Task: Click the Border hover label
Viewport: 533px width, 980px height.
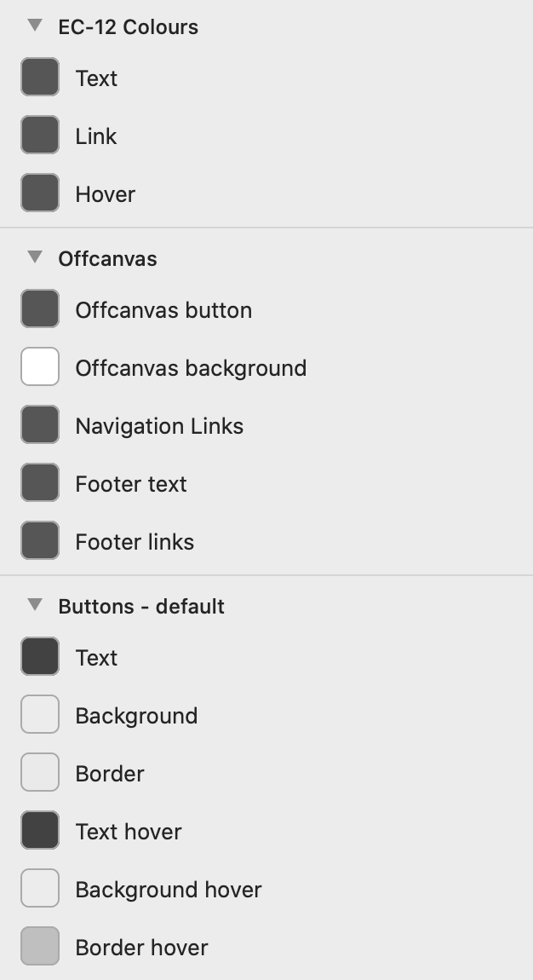Action: click(141, 948)
